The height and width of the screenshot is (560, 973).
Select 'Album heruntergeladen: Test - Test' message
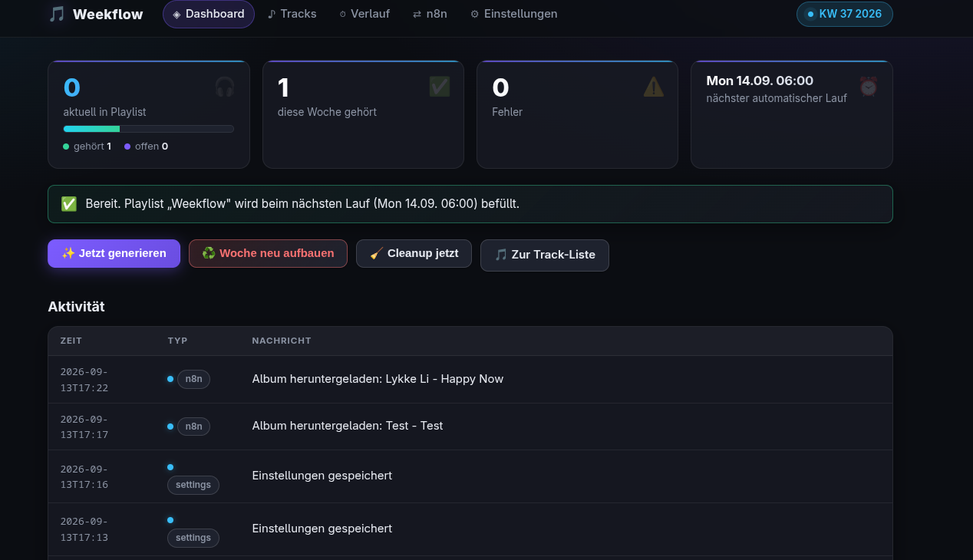(x=348, y=426)
